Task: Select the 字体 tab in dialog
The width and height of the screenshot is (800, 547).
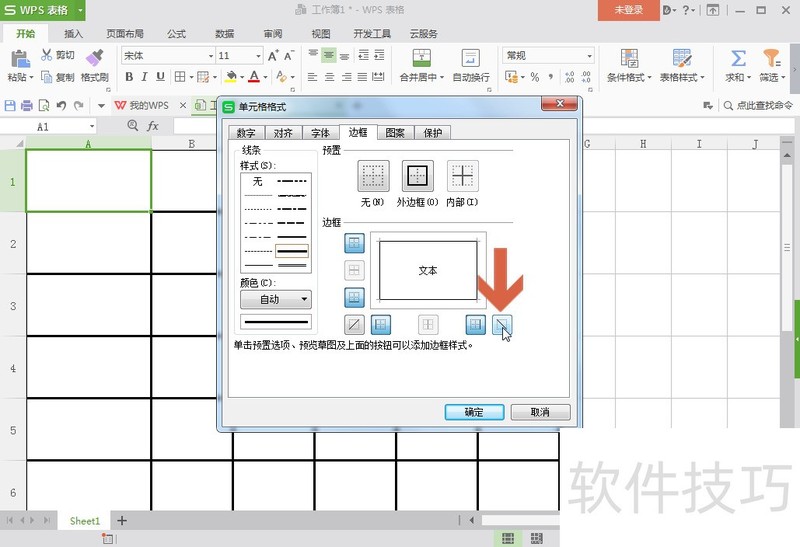Action: 320,133
